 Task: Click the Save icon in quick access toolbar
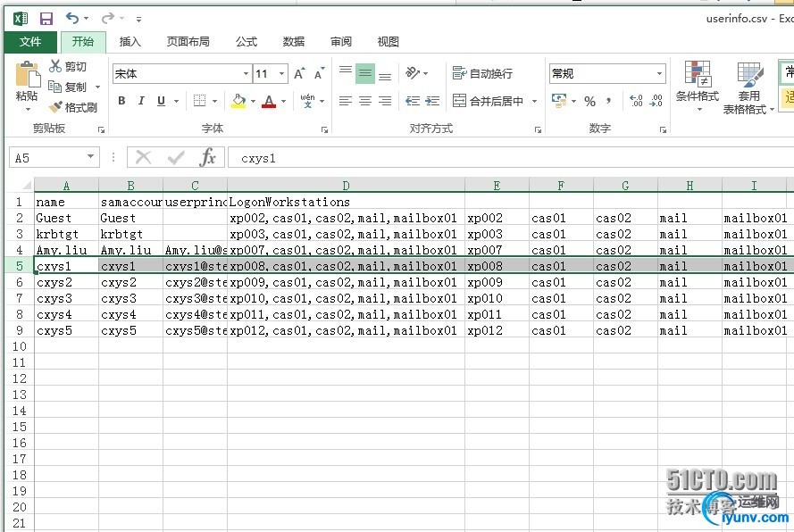46,20
